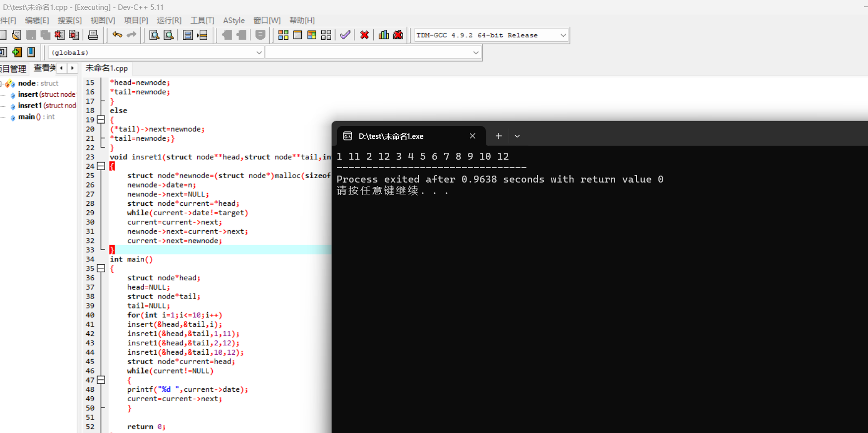Add a new terminal tab

point(499,136)
